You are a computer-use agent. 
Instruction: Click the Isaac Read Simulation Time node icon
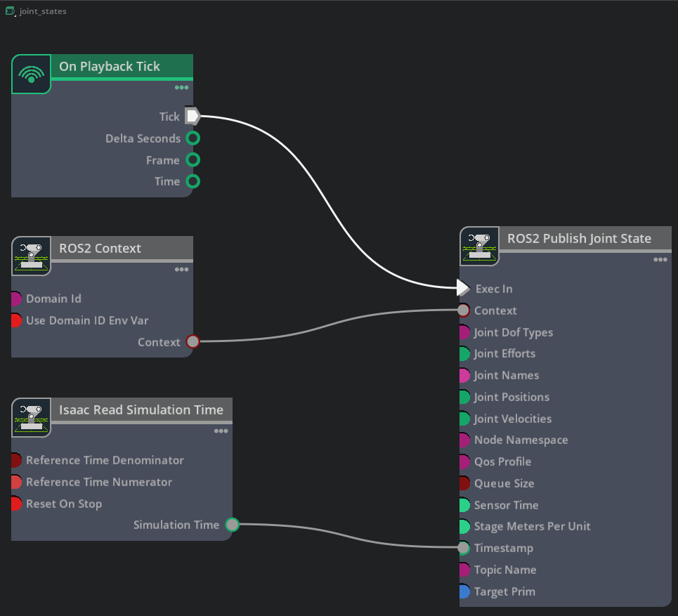(31, 418)
